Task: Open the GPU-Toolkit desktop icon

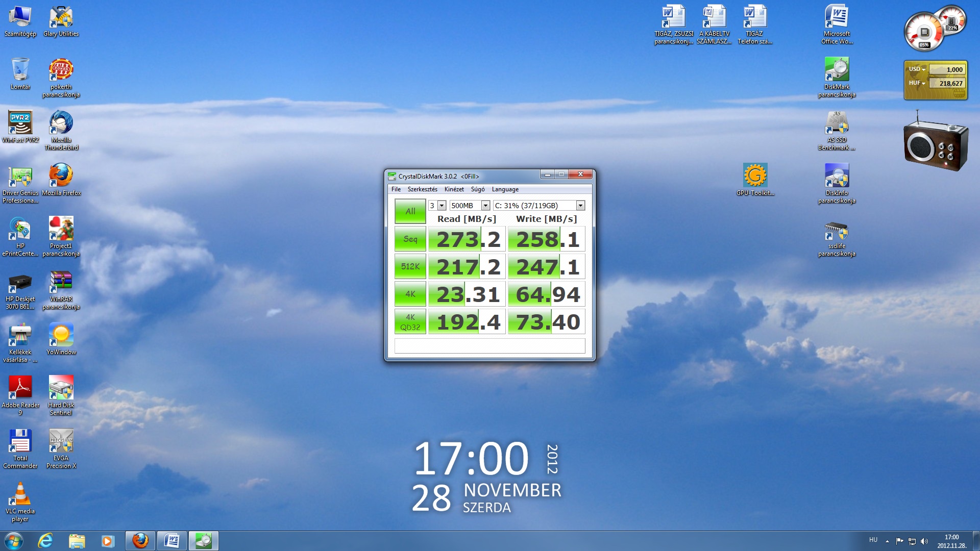Action: [x=755, y=177]
